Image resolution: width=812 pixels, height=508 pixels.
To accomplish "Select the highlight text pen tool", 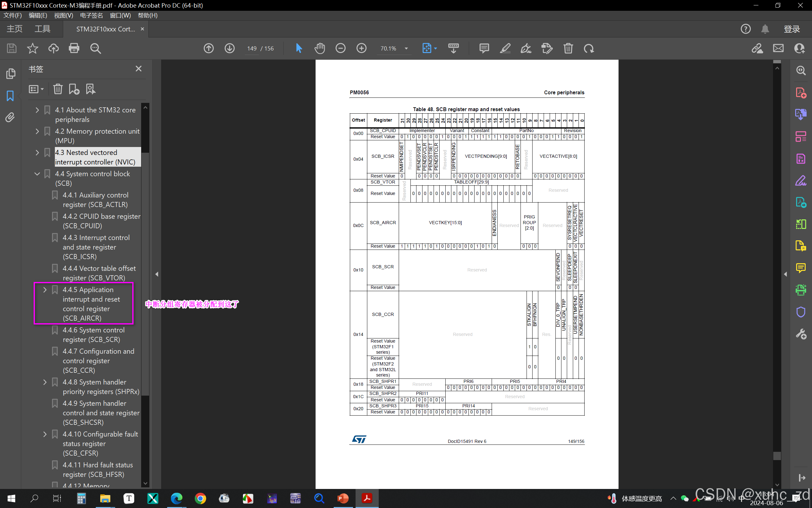I will (x=505, y=48).
